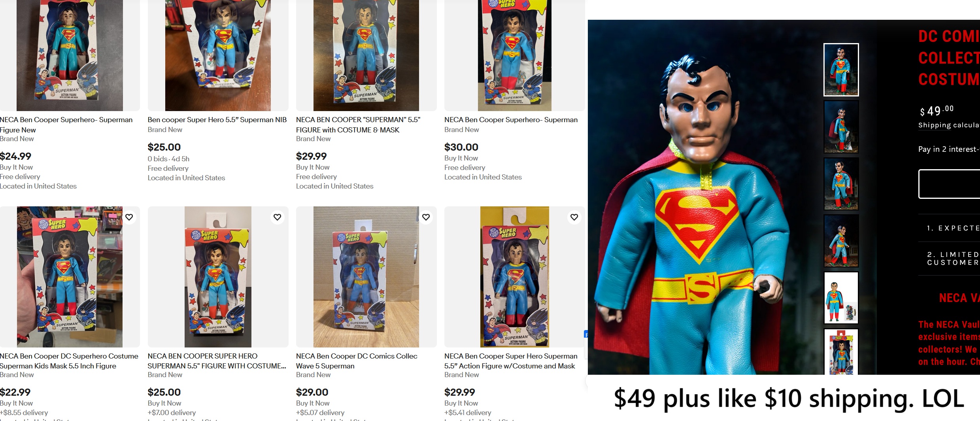Click the Shipping calculated link under $49.00

click(x=949, y=125)
